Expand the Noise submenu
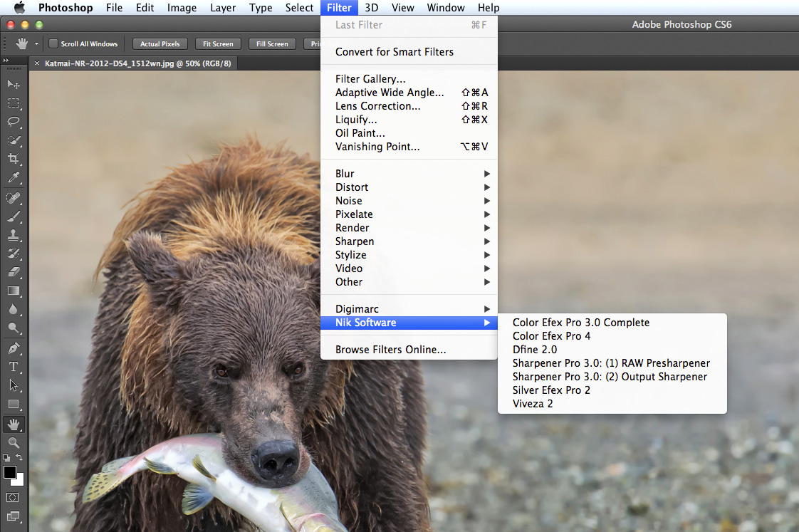 (x=409, y=201)
